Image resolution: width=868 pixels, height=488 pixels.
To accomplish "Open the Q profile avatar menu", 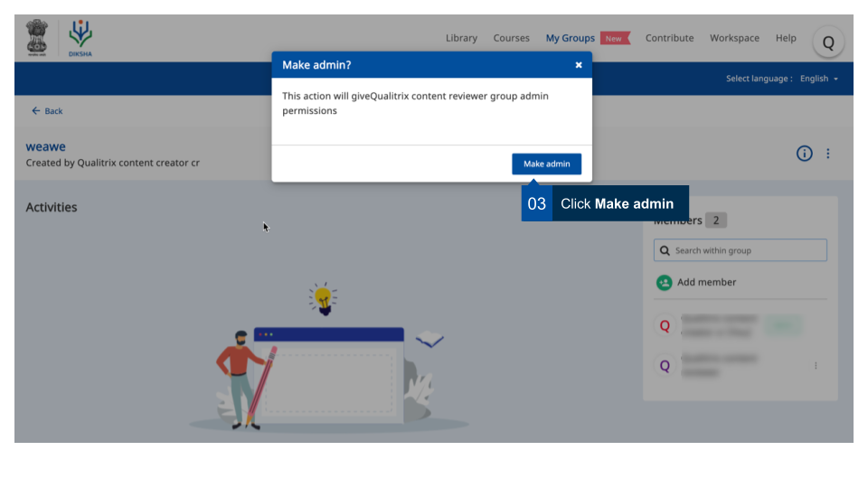I will point(827,42).
